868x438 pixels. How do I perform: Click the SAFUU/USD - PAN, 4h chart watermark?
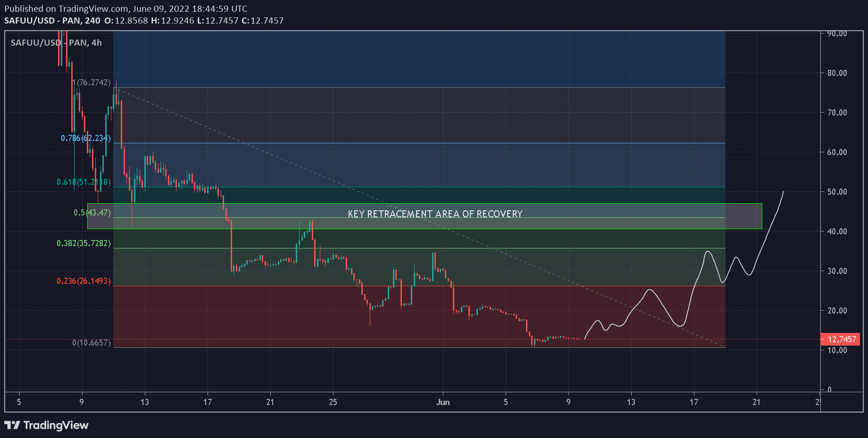[56, 43]
